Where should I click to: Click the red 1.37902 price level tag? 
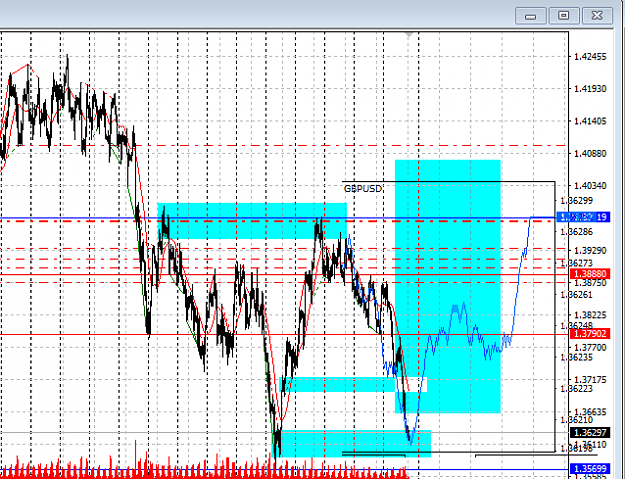pyautogui.click(x=590, y=334)
